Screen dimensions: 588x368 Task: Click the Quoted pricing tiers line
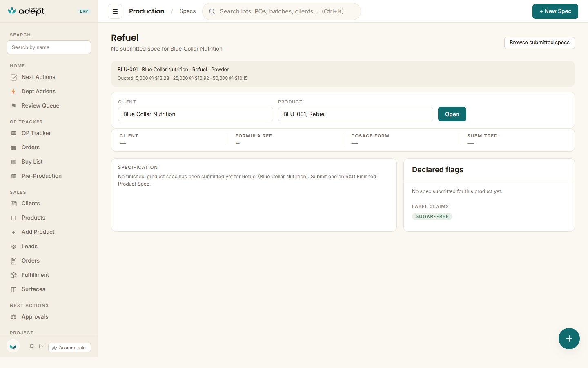pyautogui.click(x=183, y=78)
